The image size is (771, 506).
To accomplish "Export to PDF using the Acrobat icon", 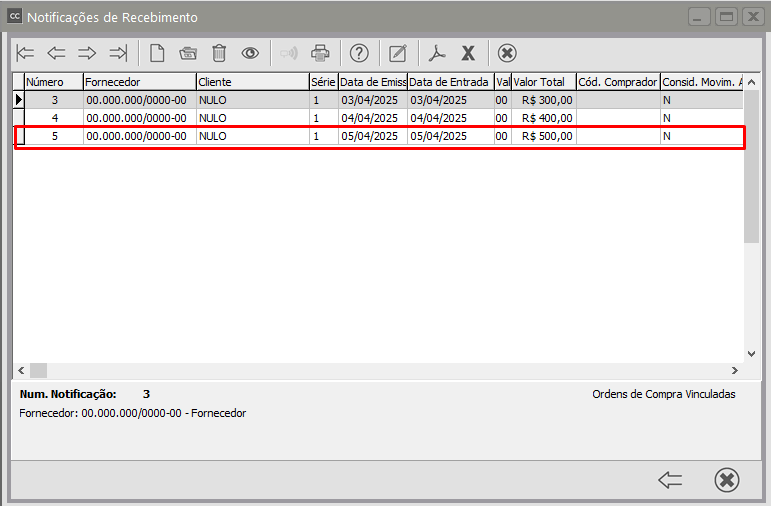I will (437, 53).
